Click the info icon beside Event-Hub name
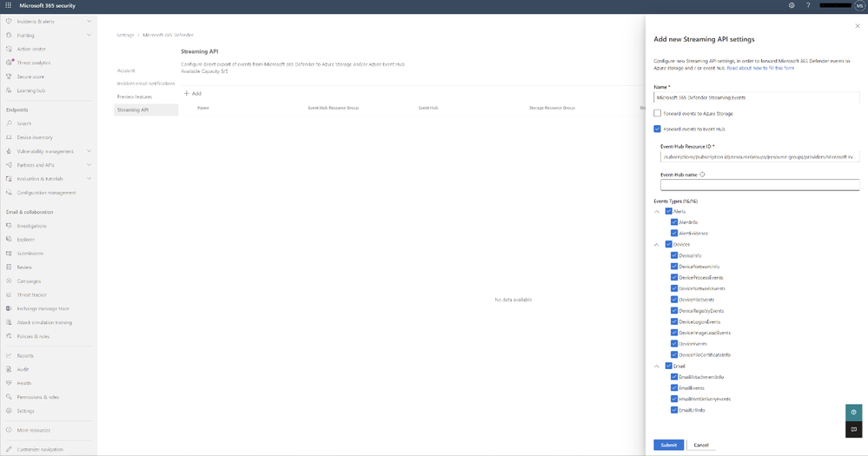This screenshot has height=456, width=868. click(x=703, y=175)
